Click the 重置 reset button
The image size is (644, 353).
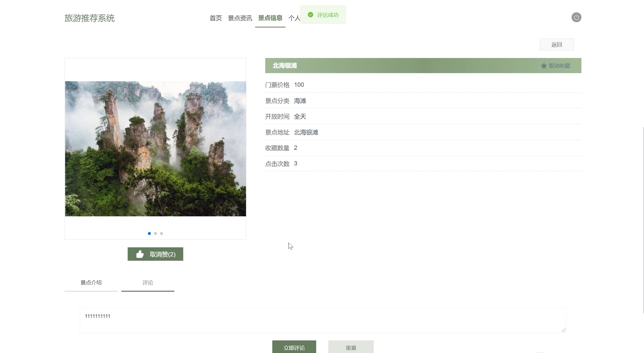pyautogui.click(x=351, y=347)
